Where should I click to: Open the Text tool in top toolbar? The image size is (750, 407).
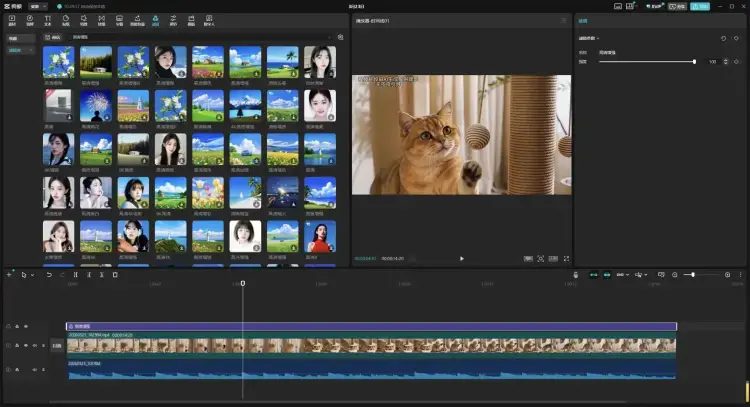tap(48, 19)
